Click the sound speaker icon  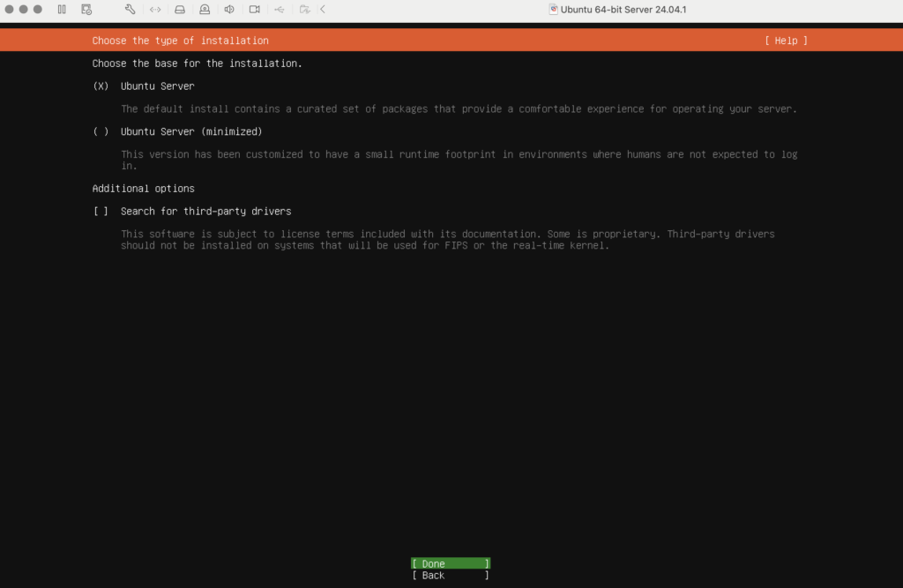coord(229,10)
